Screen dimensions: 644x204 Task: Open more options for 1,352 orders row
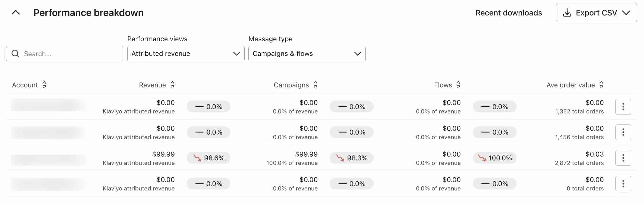point(623,107)
